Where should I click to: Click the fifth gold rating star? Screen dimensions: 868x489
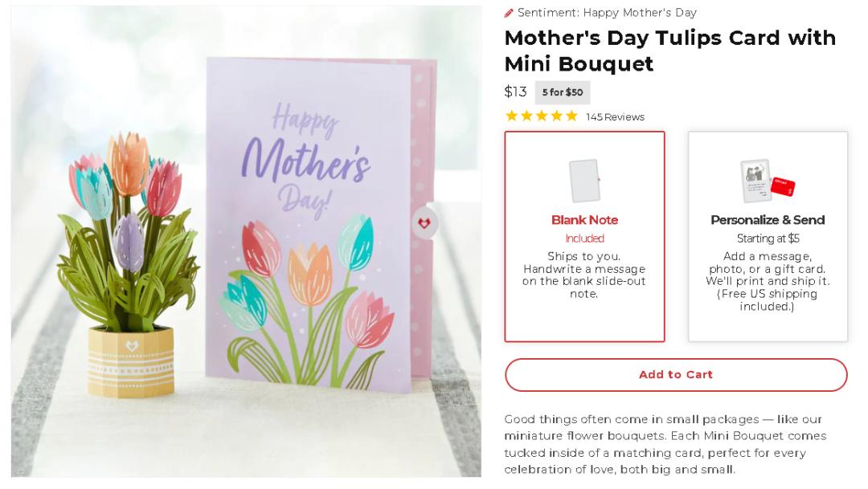tap(571, 116)
